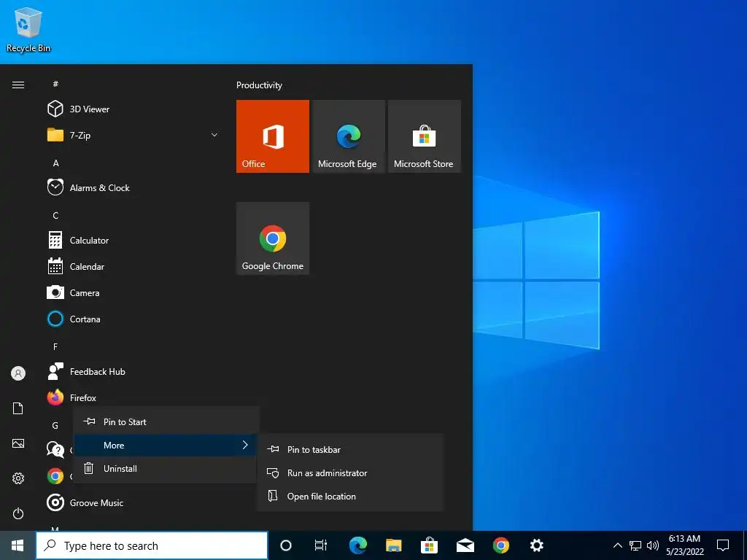747x560 pixels.
Task: Expand the 7-Zip folder chevron
Action: [214, 135]
